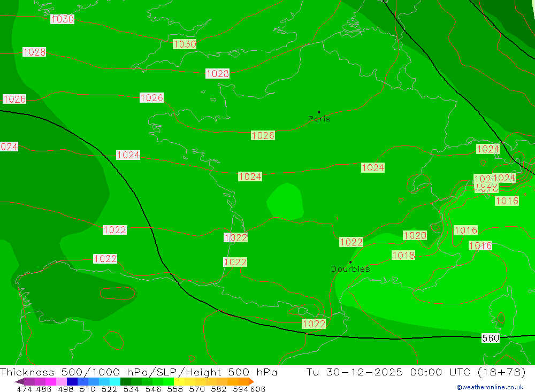535x392 pixels.
Task: Click the legend value 594
Action: pos(241,389)
